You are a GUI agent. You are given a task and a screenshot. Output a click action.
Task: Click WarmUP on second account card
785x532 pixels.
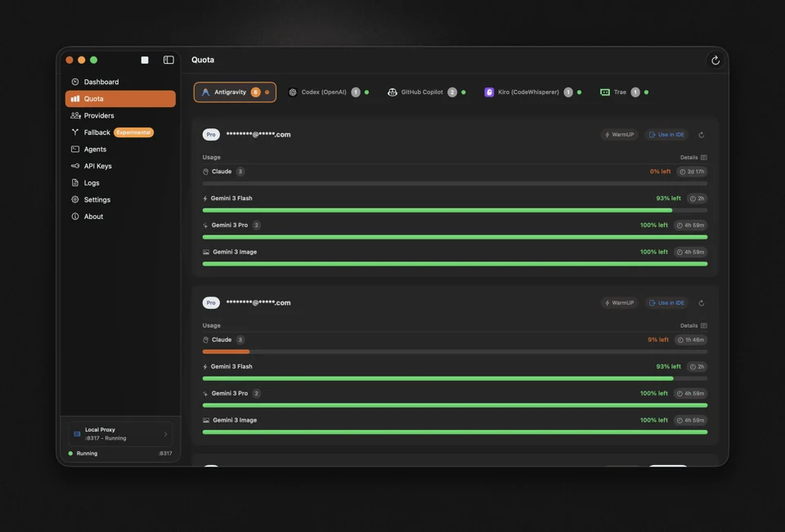coord(619,303)
